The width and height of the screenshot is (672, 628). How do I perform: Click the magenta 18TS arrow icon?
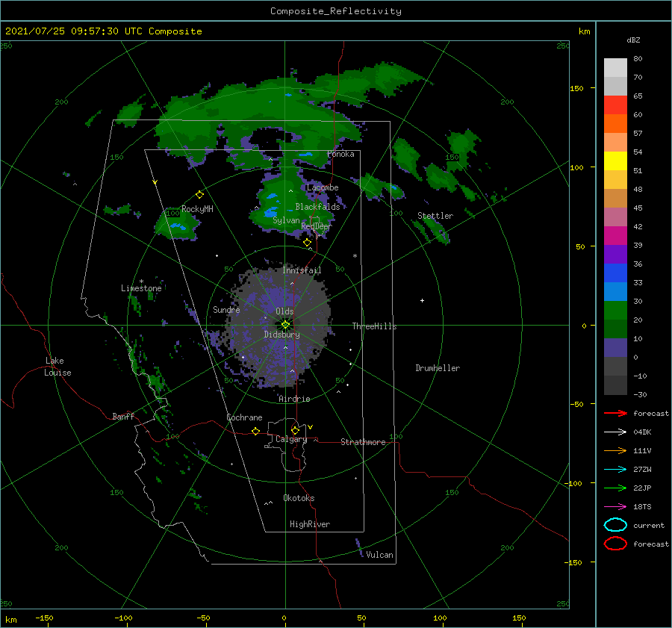(x=615, y=507)
